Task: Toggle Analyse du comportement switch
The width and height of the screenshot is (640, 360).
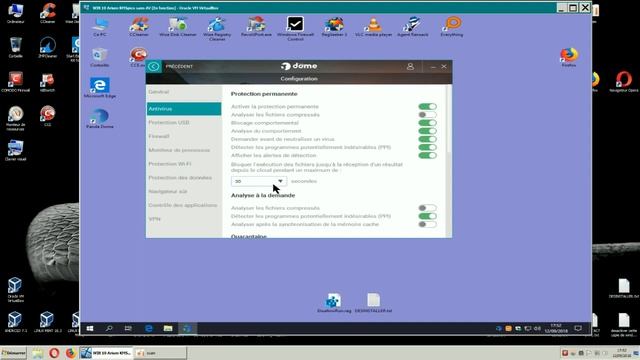Action: 427,131
